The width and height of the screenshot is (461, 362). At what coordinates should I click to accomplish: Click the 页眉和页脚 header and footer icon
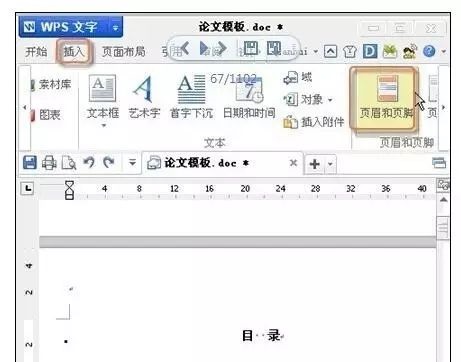point(387,88)
